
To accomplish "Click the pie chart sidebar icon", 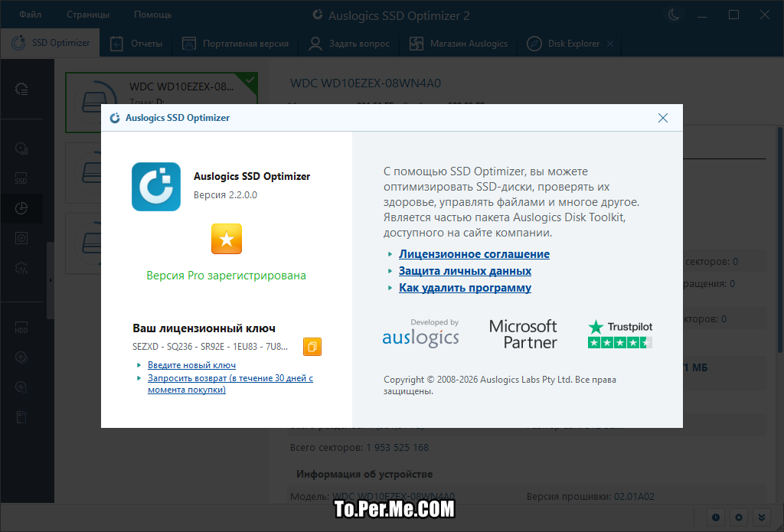I will [21, 208].
